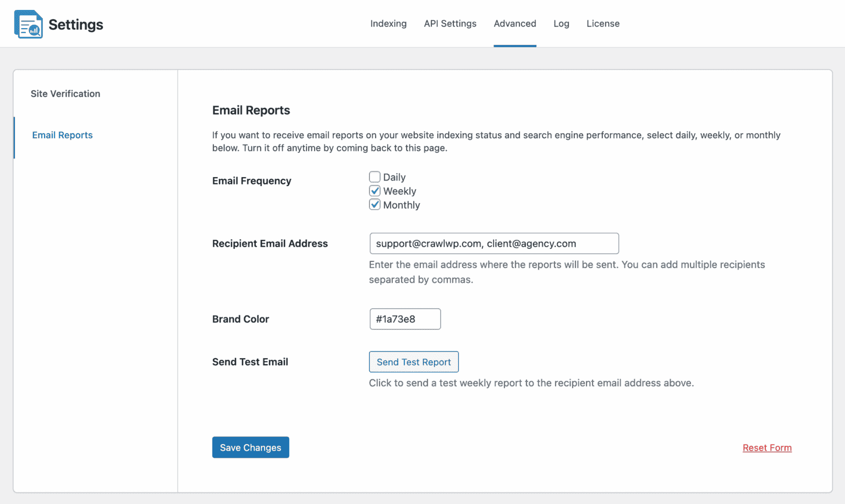This screenshot has width=845, height=504.
Task: Enable the Daily email frequency checkbox
Action: (375, 177)
